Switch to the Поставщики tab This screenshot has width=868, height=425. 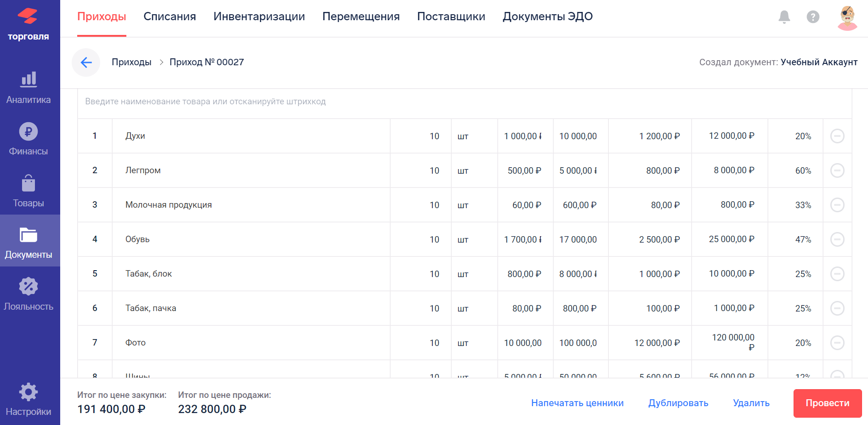point(451,17)
